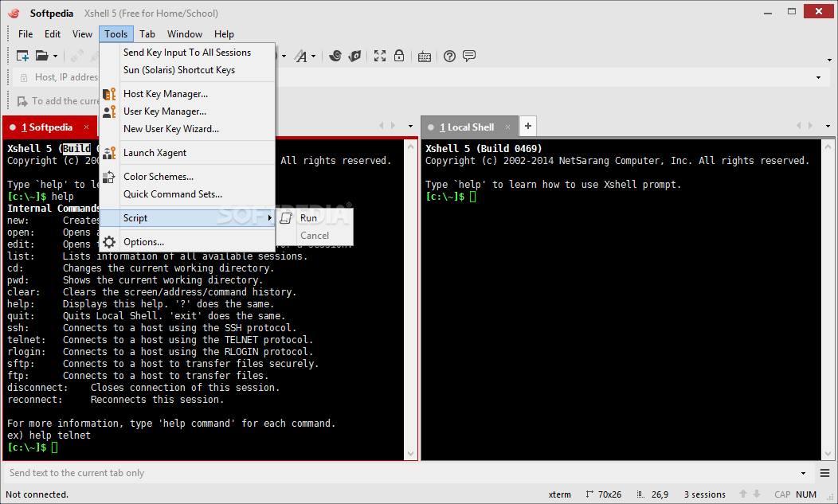The image size is (838, 504).
Task: Click the padlock icon in address bar
Action: point(24,78)
